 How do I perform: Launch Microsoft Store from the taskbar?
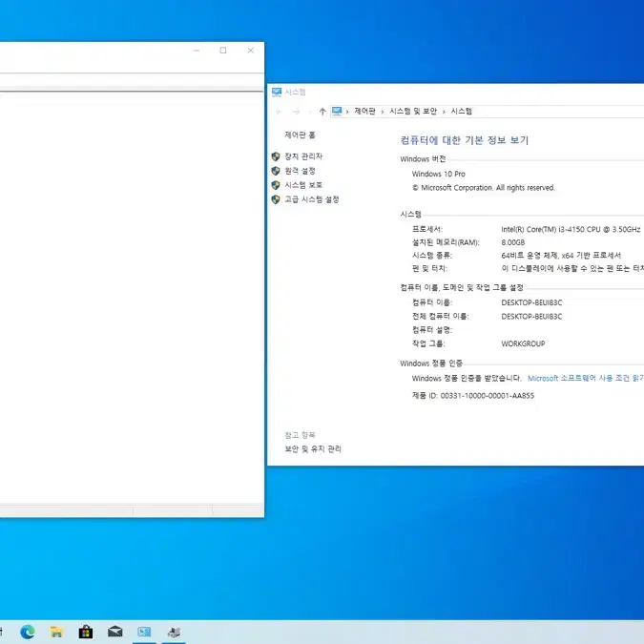click(x=86, y=632)
